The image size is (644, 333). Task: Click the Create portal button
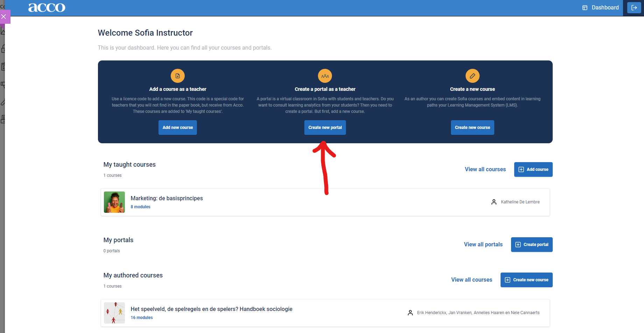coord(532,245)
